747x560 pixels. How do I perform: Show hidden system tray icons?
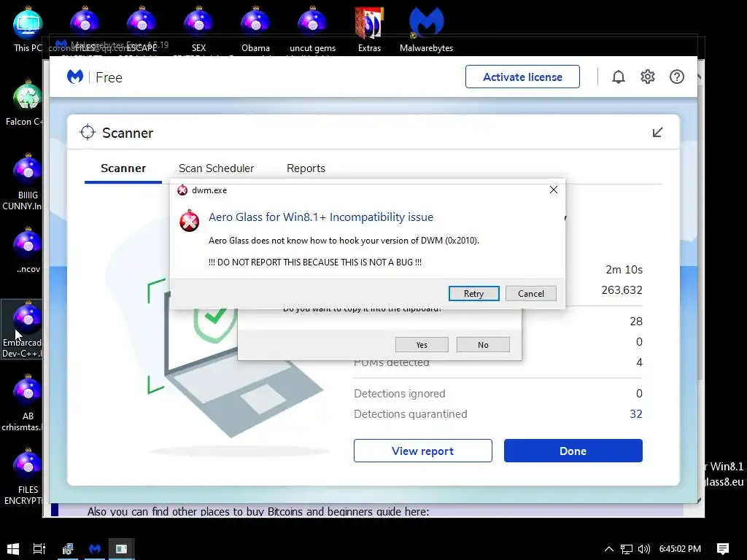tap(609, 549)
